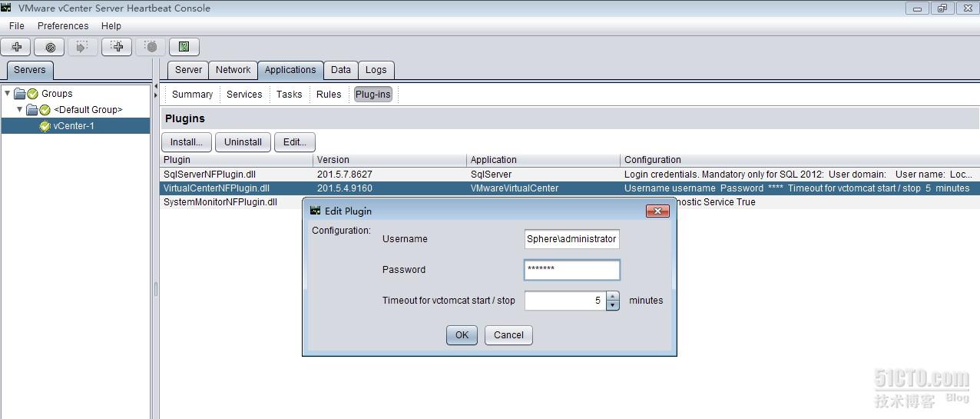This screenshot has height=419, width=980.
Task: Open the Help menu
Action: (111, 26)
